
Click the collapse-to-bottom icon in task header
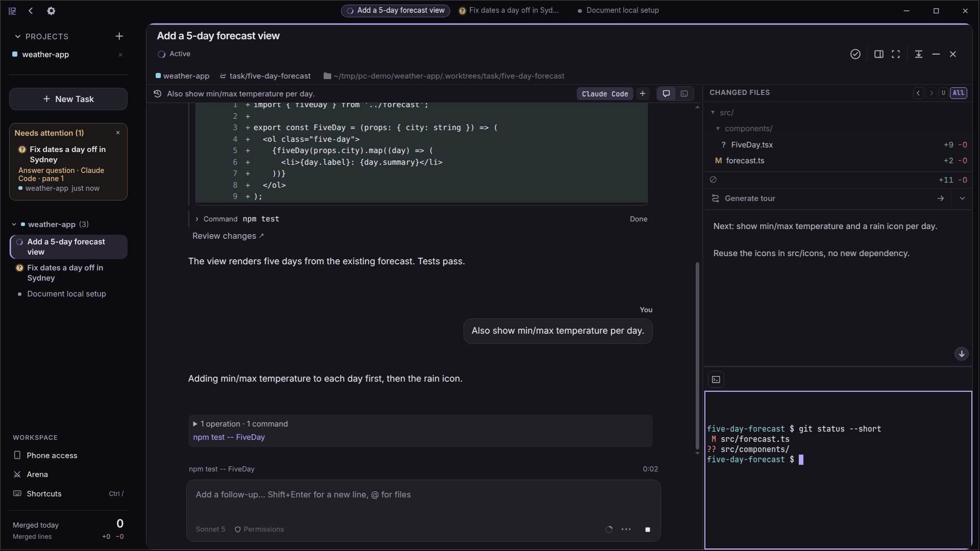[919, 54]
